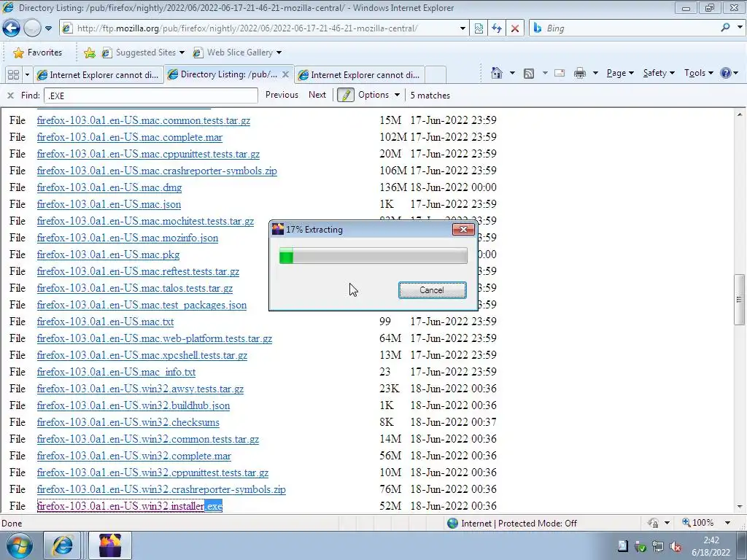
Task: Open the Print options dropdown arrow
Action: [x=595, y=73]
